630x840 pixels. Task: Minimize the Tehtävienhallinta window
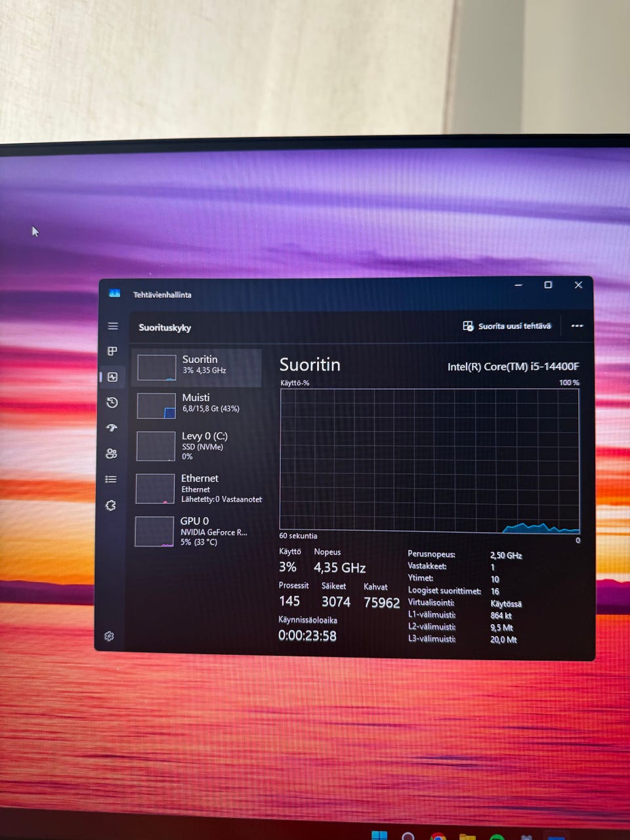518,285
